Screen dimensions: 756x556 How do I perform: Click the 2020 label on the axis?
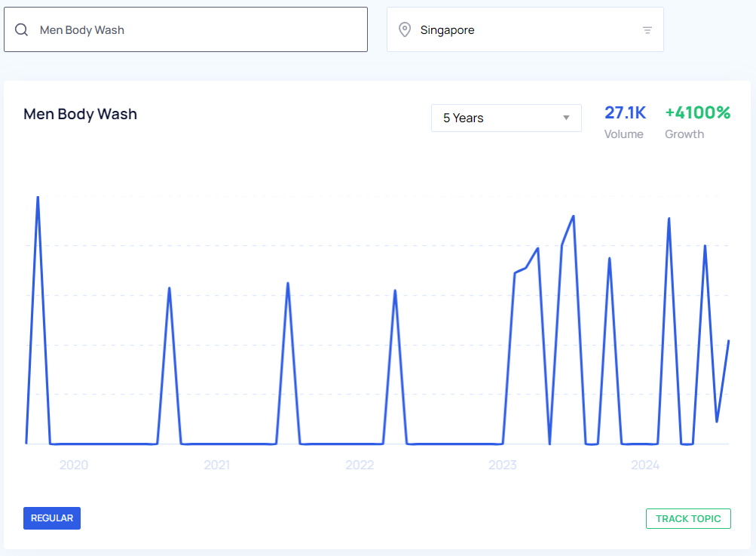(x=74, y=465)
